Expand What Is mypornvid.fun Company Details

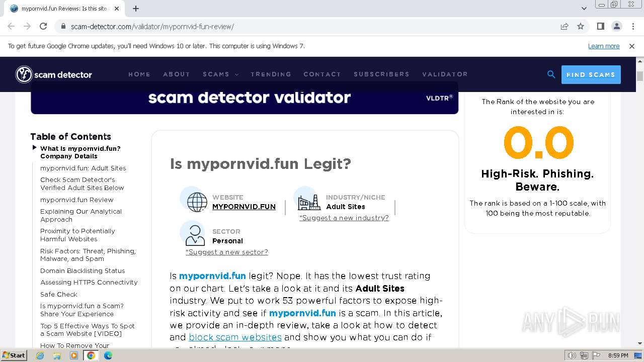coord(80,152)
